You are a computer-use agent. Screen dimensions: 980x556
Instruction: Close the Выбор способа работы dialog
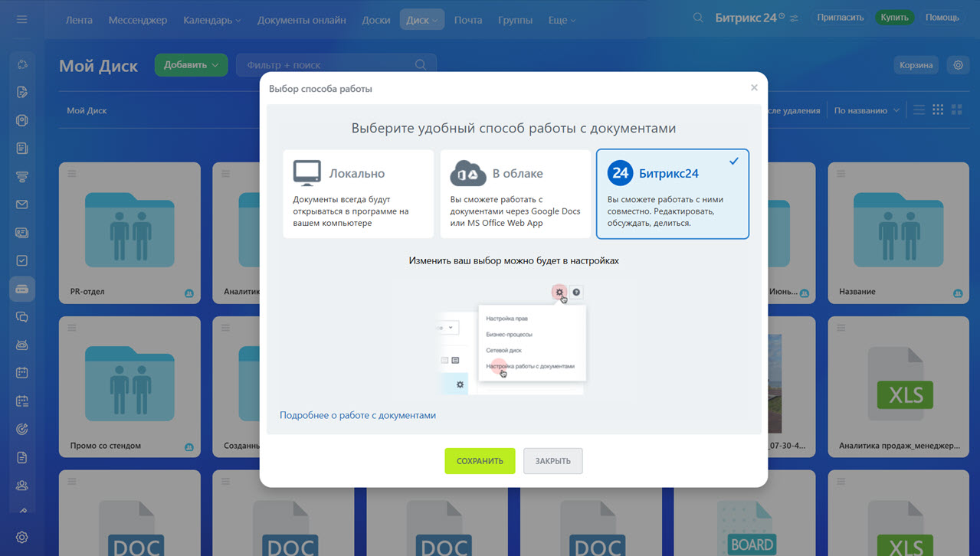point(754,88)
